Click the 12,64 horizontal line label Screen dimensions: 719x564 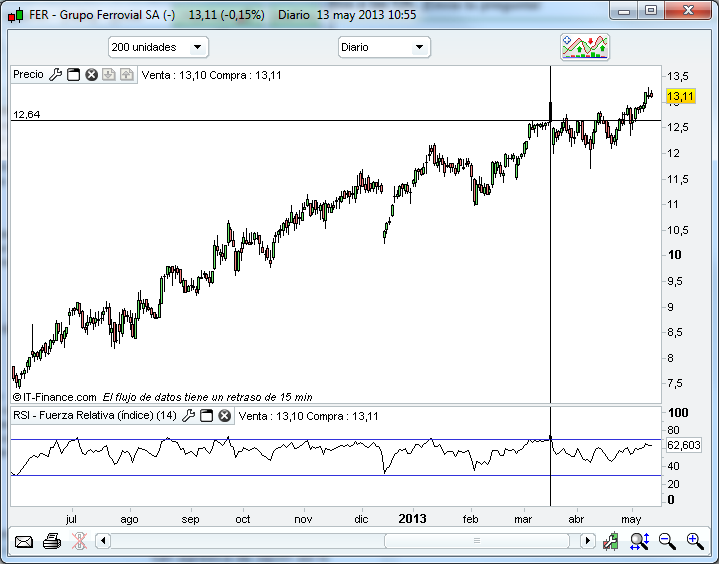point(27,115)
